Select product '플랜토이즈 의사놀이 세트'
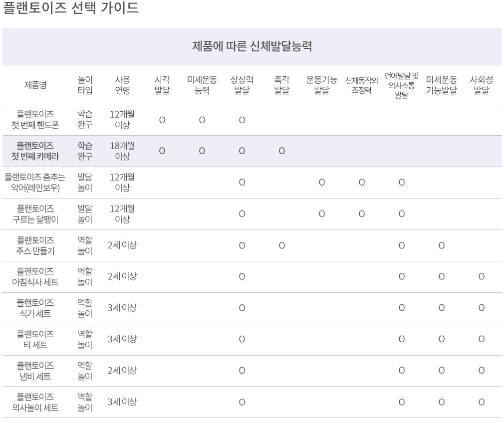The height and width of the screenshot is (422, 504). (x=35, y=402)
